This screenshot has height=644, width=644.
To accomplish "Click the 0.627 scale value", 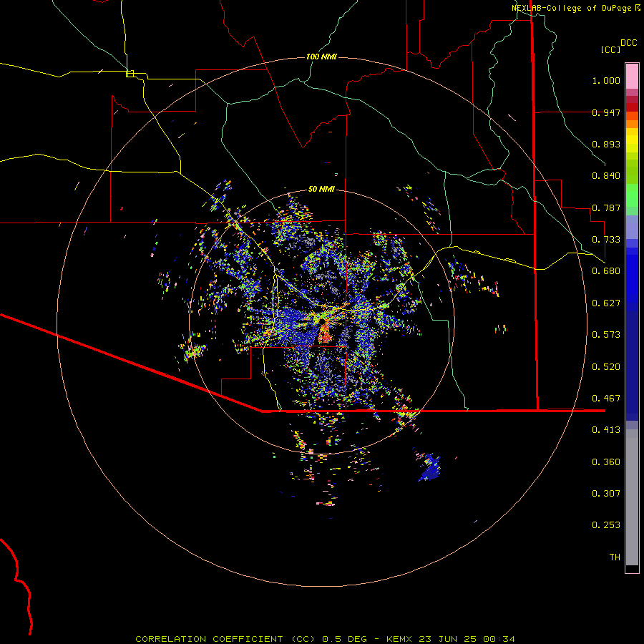I will [606, 303].
